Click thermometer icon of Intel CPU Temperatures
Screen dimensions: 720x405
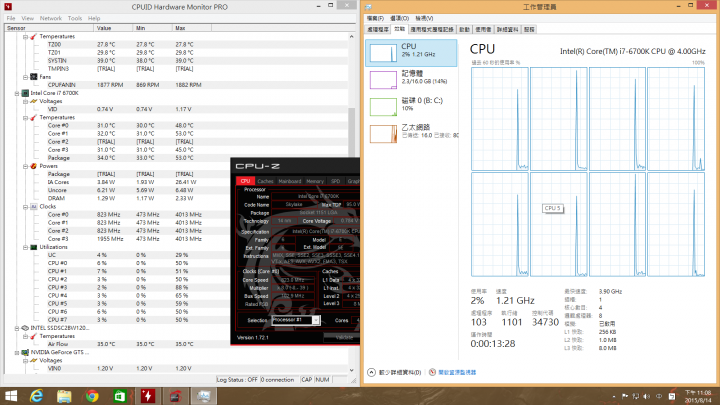point(34,117)
